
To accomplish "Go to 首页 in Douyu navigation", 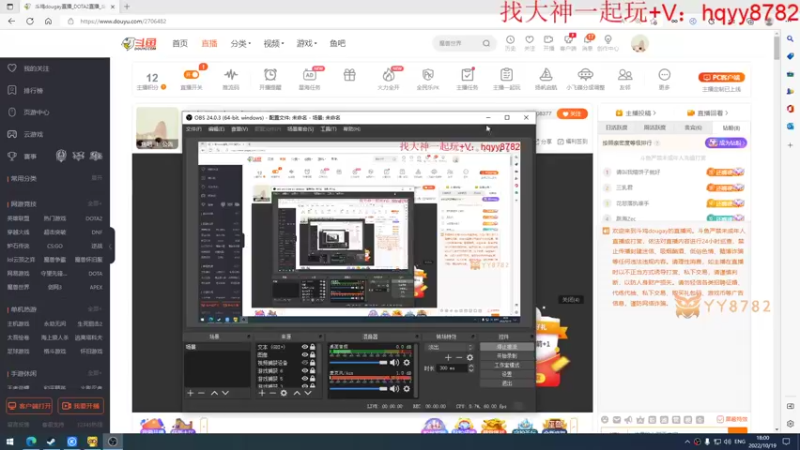I will [x=180, y=43].
